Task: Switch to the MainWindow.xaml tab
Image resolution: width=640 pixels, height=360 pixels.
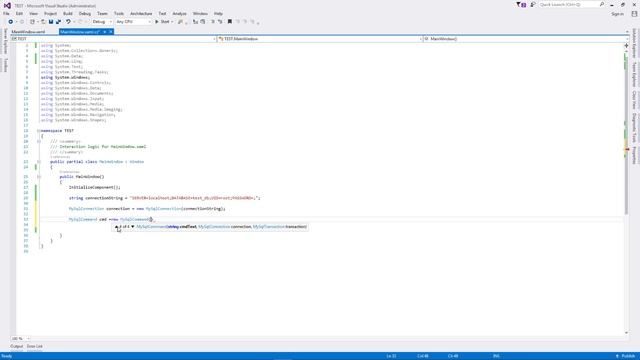Action: (x=28, y=32)
